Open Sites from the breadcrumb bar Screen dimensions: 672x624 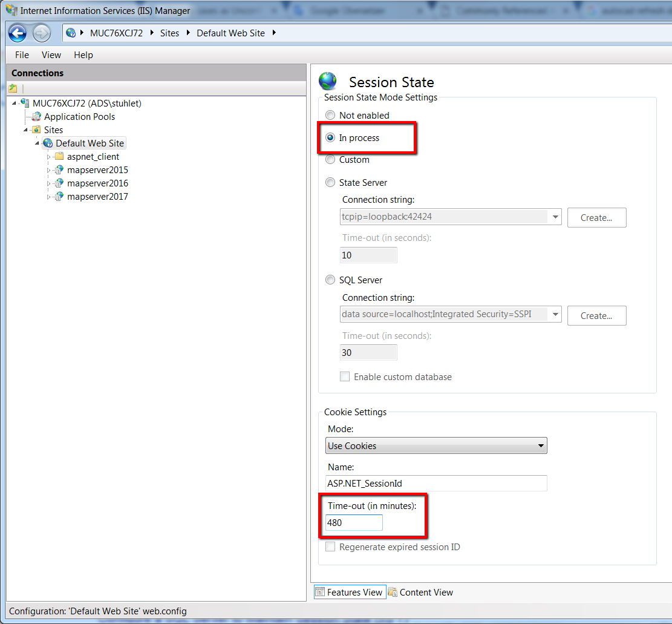[170, 33]
